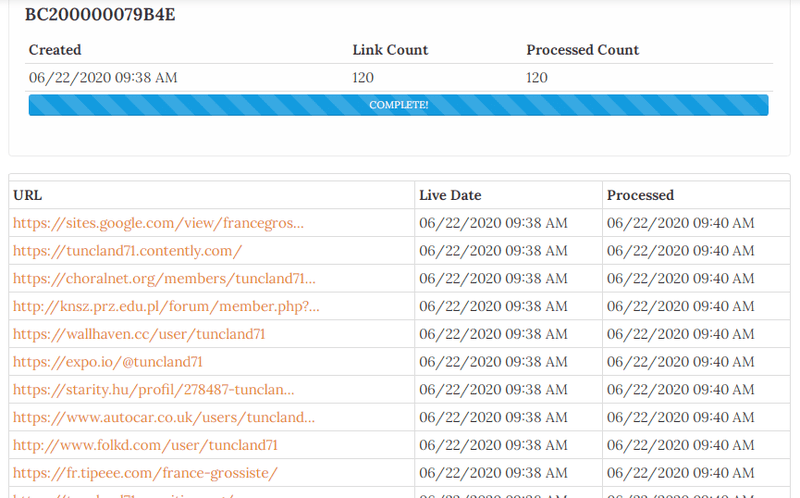
Task: Click the Link Count column header
Action: tap(390, 50)
